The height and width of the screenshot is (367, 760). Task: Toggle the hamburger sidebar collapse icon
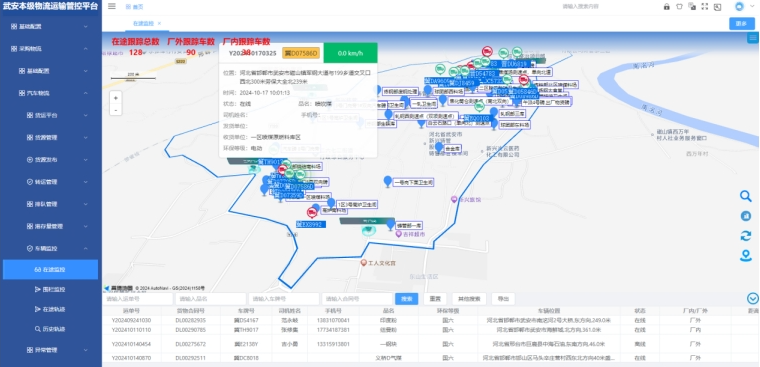(112, 6)
